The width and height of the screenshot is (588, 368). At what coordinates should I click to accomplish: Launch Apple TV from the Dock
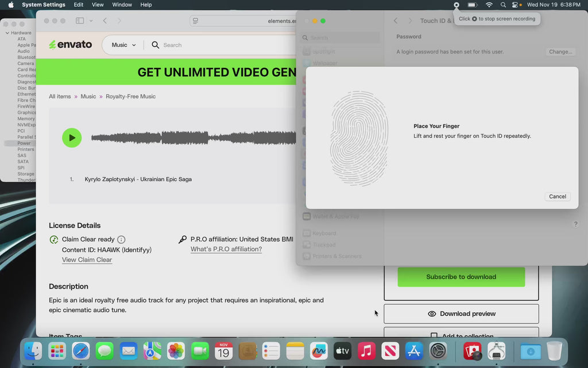point(343,350)
